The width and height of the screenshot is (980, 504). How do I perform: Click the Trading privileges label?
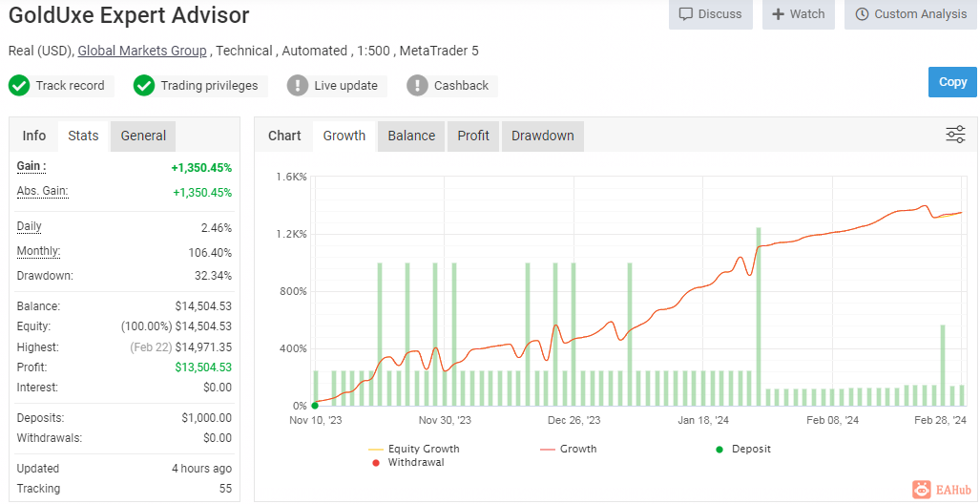pos(209,86)
